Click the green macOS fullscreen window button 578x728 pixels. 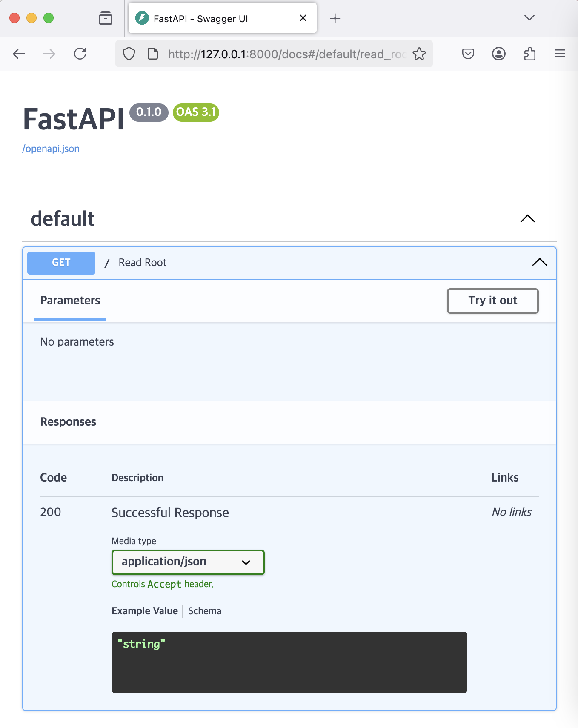(49, 18)
